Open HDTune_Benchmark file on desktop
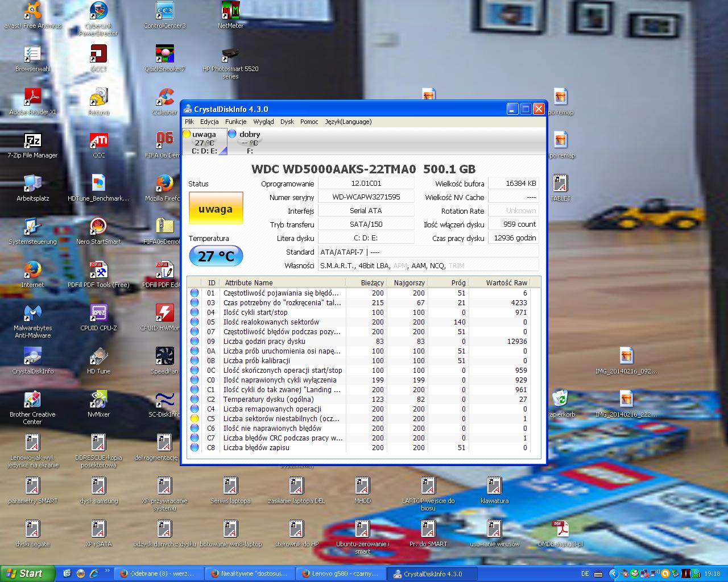Viewport: 728px width, 582px height. coord(98,188)
